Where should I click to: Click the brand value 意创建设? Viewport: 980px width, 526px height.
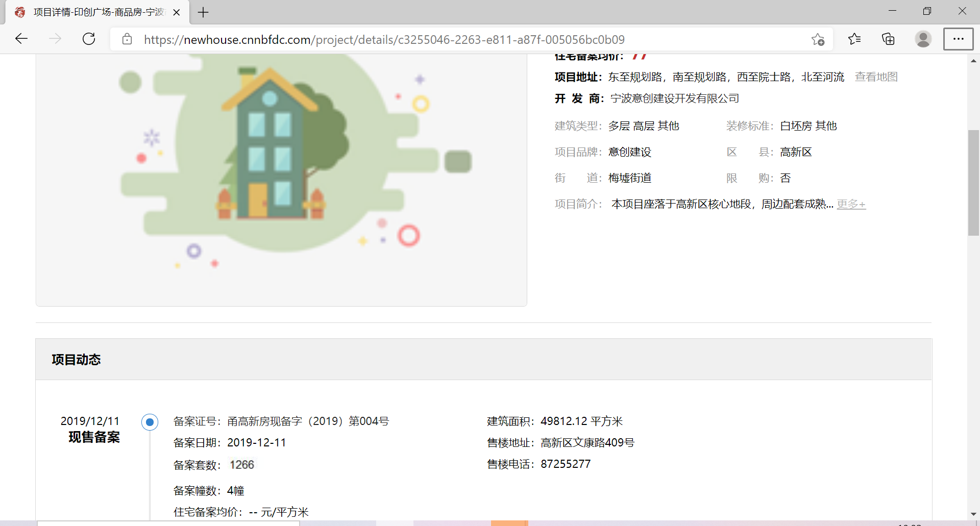pyautogui.click(x=630, y=152)
